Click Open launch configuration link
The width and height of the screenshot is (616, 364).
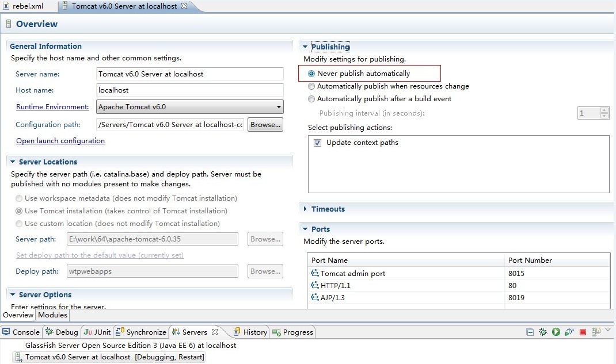click(60, 140)
